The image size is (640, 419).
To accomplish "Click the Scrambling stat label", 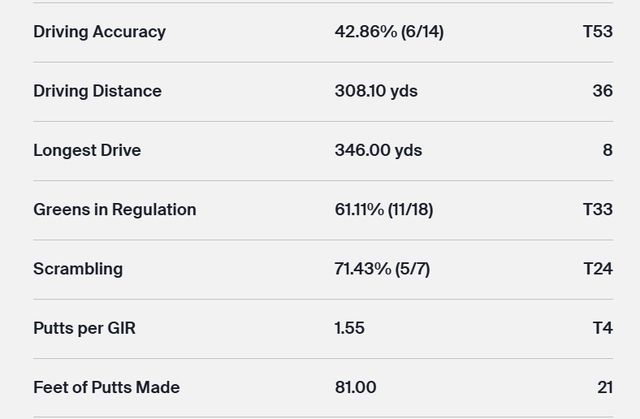I will 78,269.
